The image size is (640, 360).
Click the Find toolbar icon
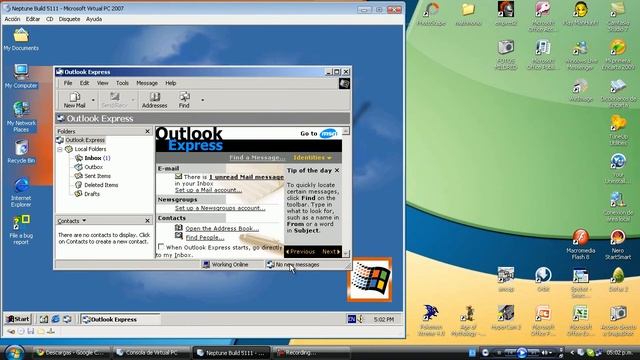(184, 97)
